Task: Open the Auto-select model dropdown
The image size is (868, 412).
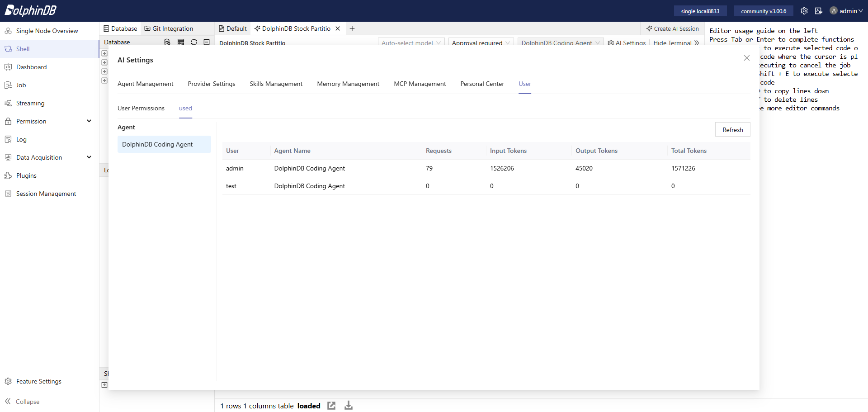Action: (411, 43)
